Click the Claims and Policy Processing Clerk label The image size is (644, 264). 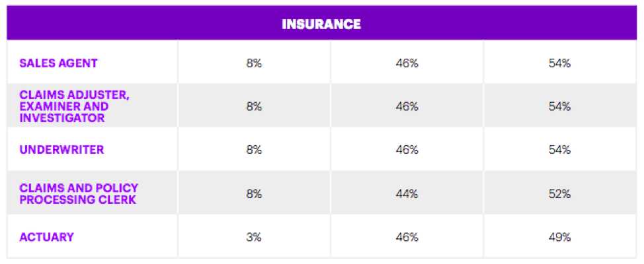point(79,193)
